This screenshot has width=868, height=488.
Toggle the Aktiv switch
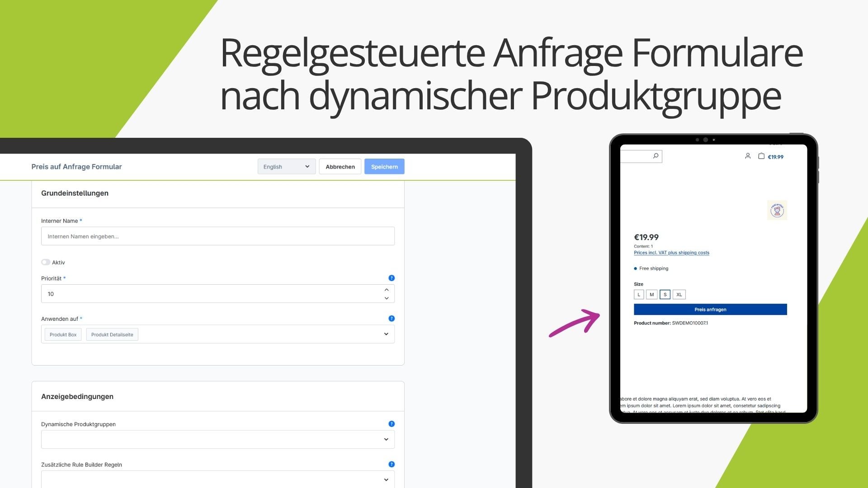coord(46,262)
